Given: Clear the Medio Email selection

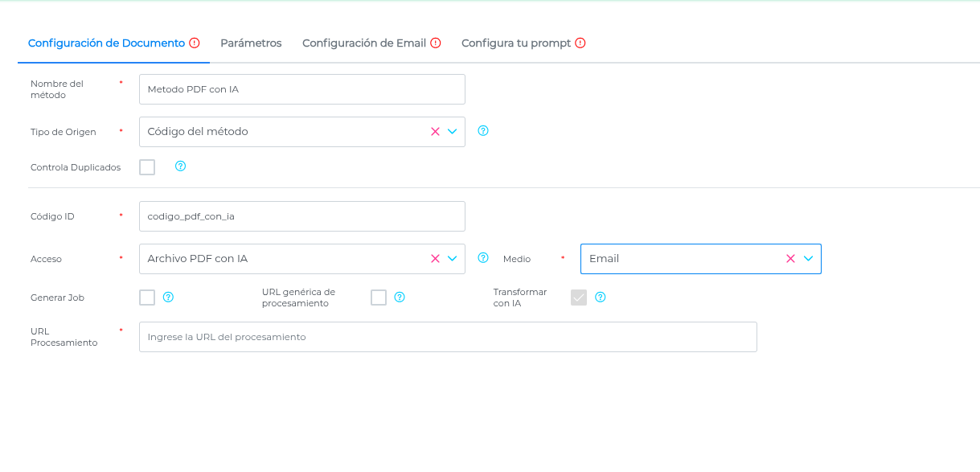Looking at the screenshot, I should tap(790, 259).
